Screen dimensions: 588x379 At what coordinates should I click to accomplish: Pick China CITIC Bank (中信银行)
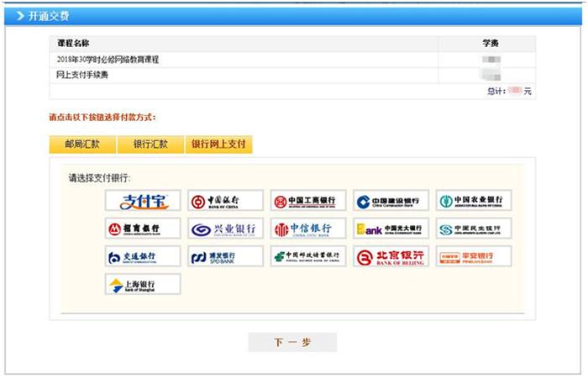pyautogui.click(x=307, y=229)
